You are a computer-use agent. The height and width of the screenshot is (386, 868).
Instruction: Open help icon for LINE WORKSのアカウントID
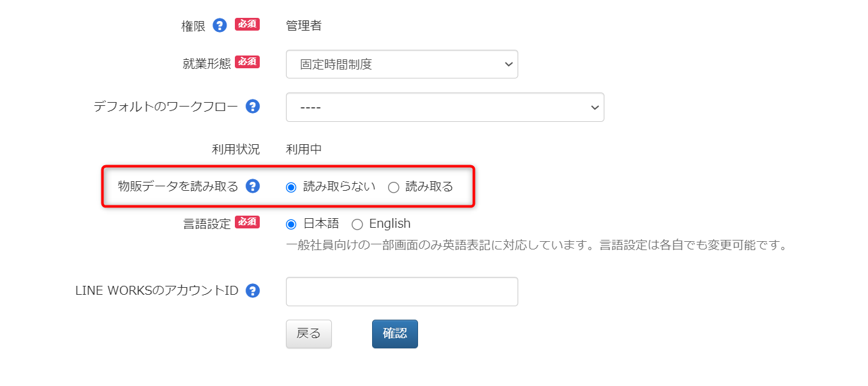253,291
